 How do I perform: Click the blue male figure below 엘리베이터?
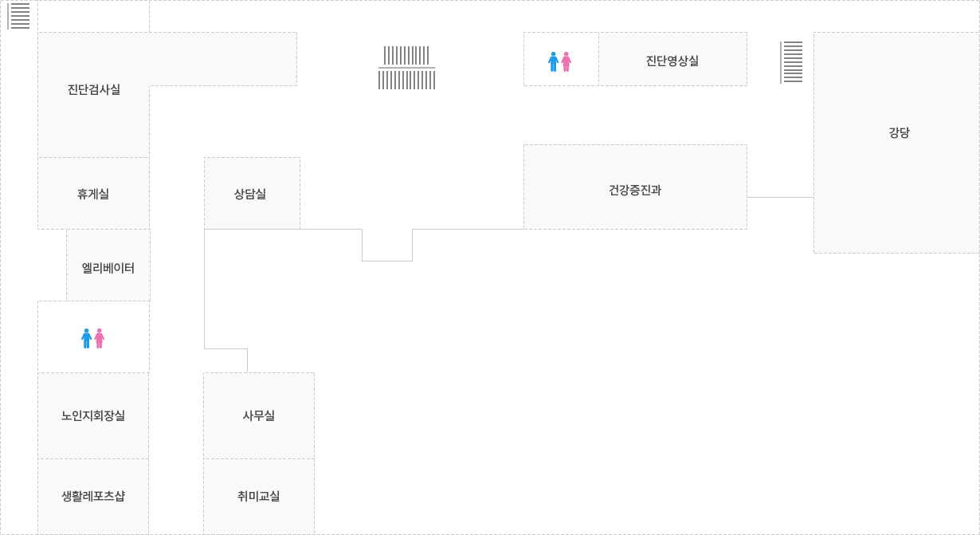pos(87,339)
